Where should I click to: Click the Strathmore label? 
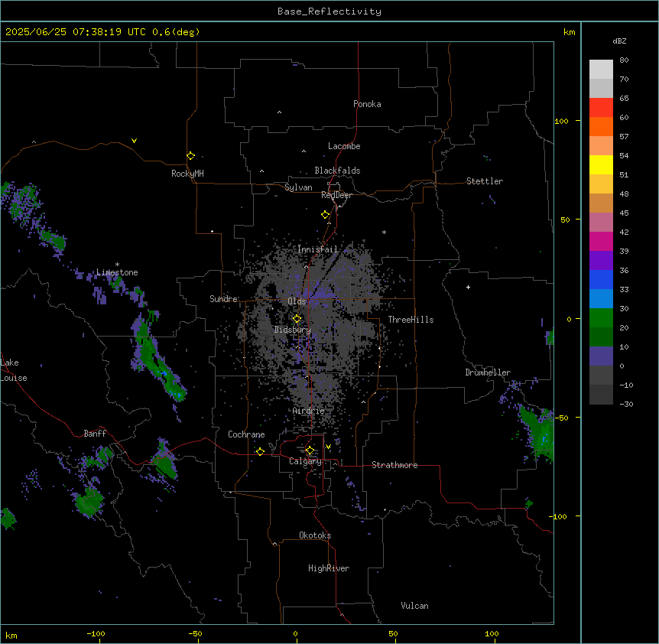click(x=394, y=465)
